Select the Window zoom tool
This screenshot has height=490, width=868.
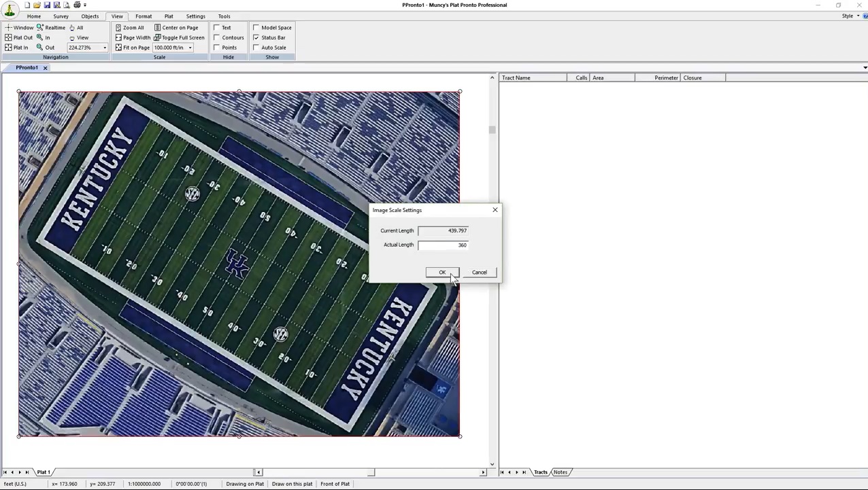point(19,28)
